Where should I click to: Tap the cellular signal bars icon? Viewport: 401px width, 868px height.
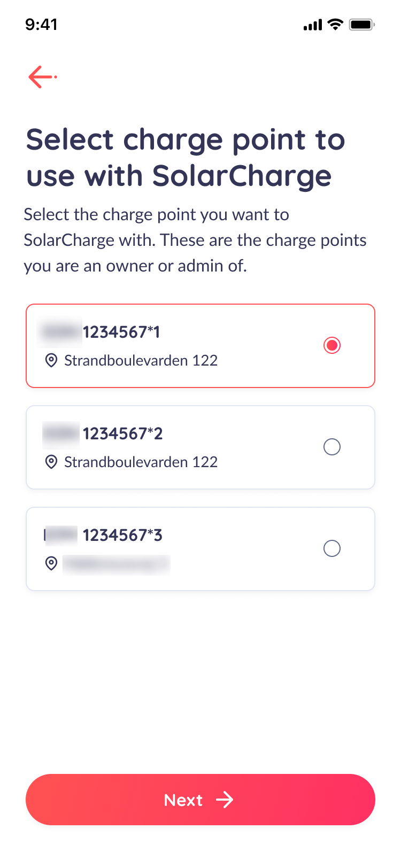coord(313,25)
